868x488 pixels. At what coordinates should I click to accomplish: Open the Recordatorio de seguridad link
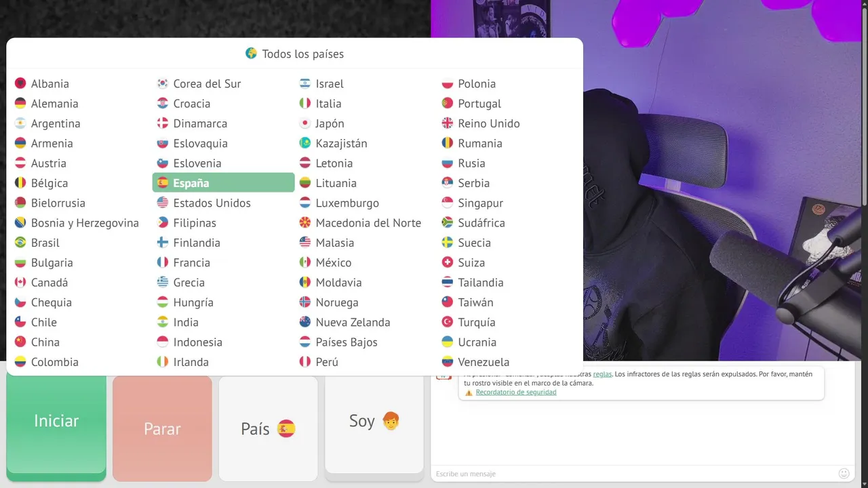coord(516,392)
